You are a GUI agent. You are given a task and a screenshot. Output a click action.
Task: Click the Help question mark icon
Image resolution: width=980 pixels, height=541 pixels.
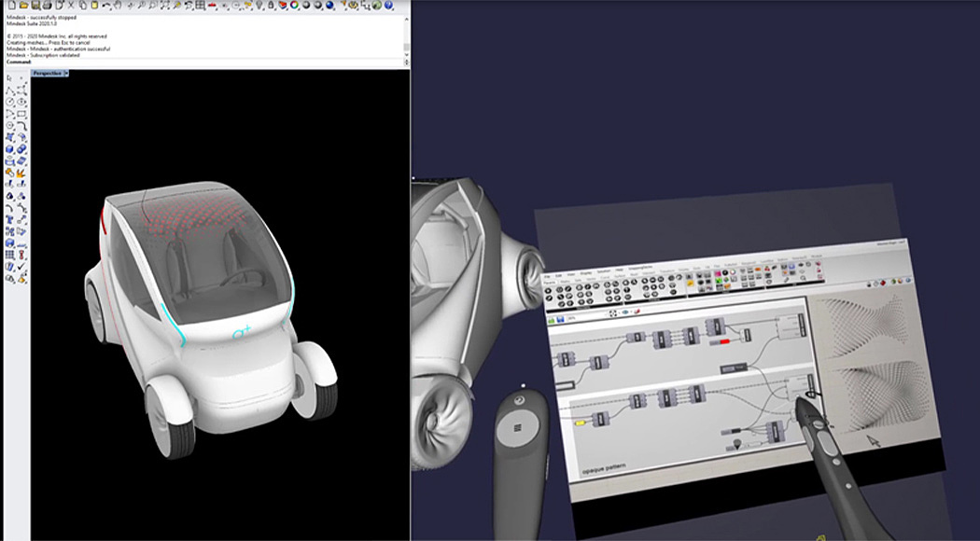point(388,6)
